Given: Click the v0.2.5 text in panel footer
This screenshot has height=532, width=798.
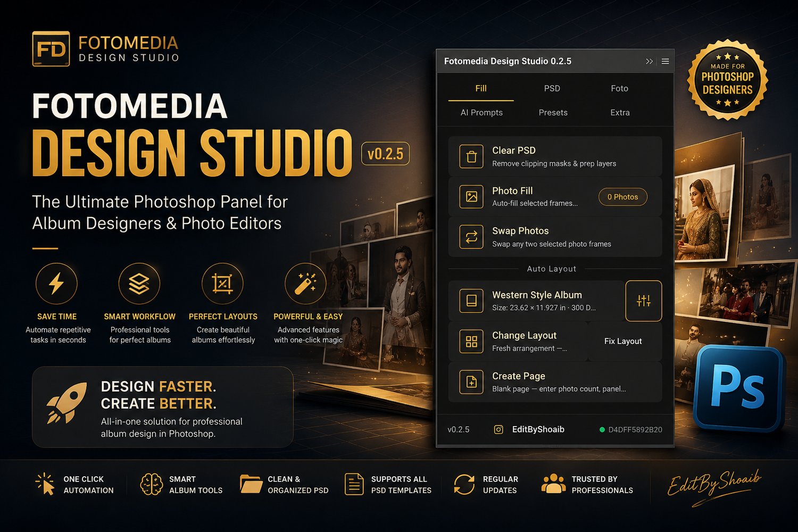Looking at the screenshot, I should (x=459, y=429).
